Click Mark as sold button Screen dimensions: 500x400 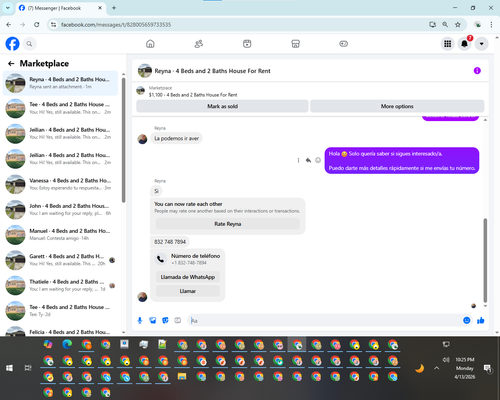click(222, 106)
